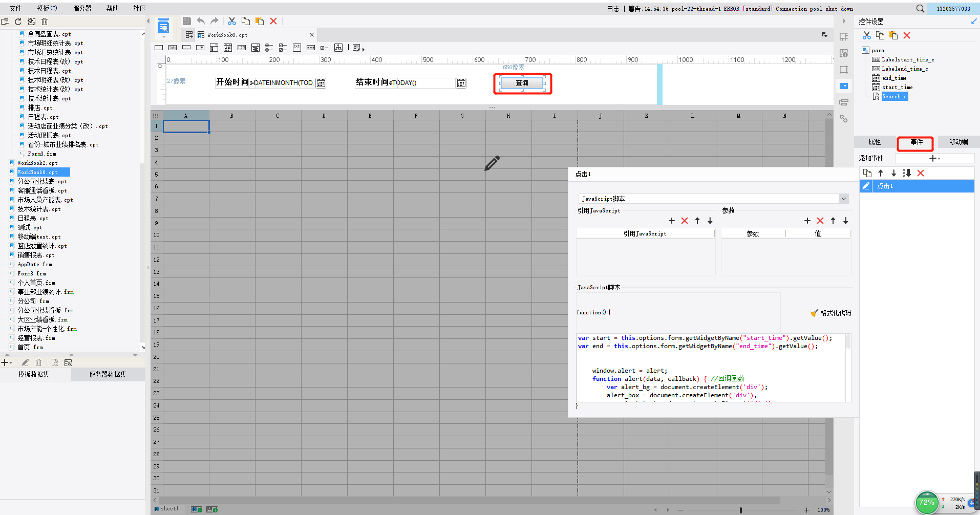This screenshot has width=980, height=515.
Task: Select the start_time widget in the tree
Action: [x=897, y=87]
